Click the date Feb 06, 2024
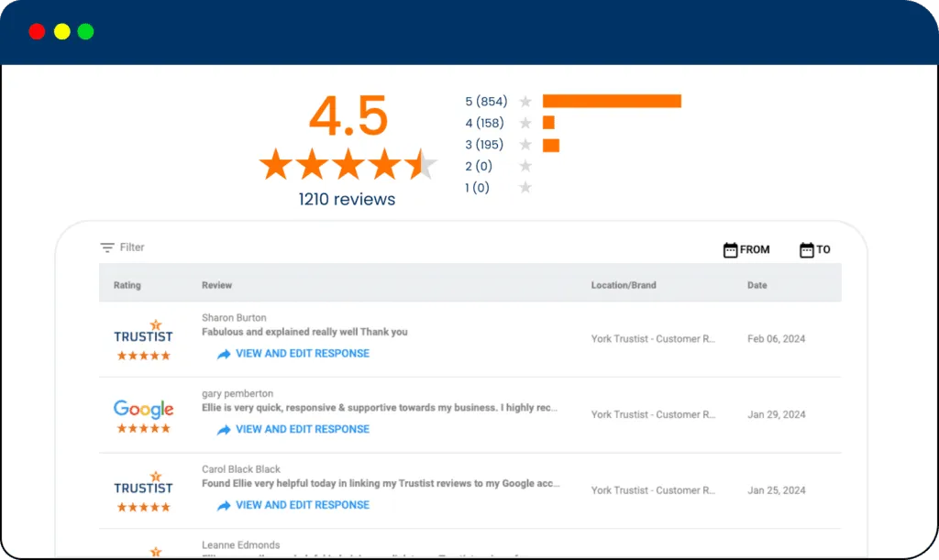Image resolution: width=939 pixels, height=560 pixels. [777, 338]
